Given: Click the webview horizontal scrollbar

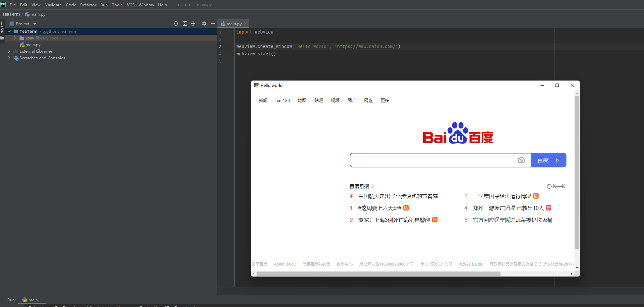Looking at the screenshot, I should tap(378, 274).
